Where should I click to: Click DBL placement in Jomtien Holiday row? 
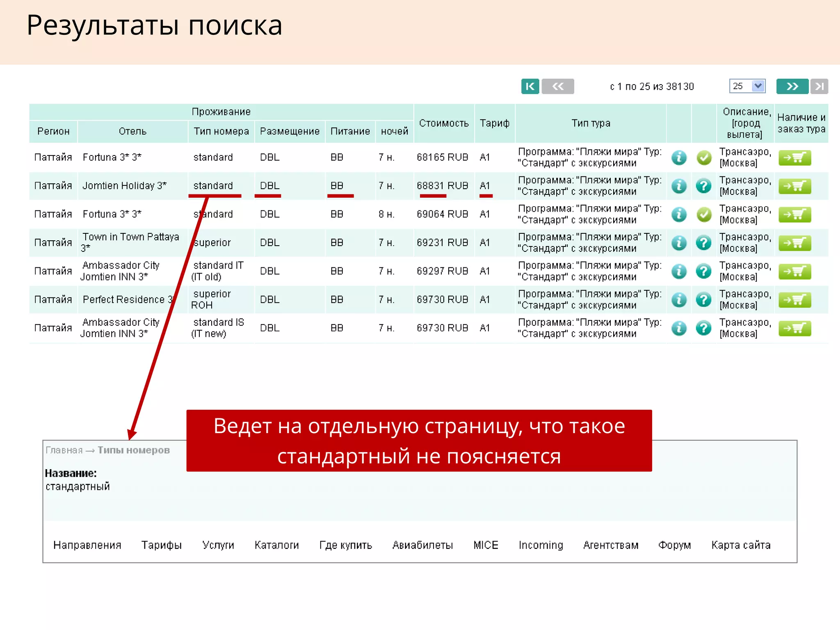(269, 186)
